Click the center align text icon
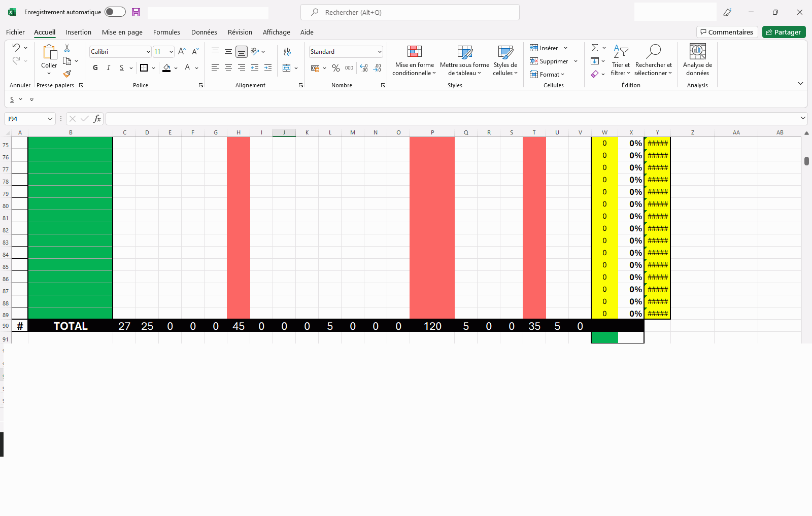The image size is (812, 516). [x=228, y=68]
